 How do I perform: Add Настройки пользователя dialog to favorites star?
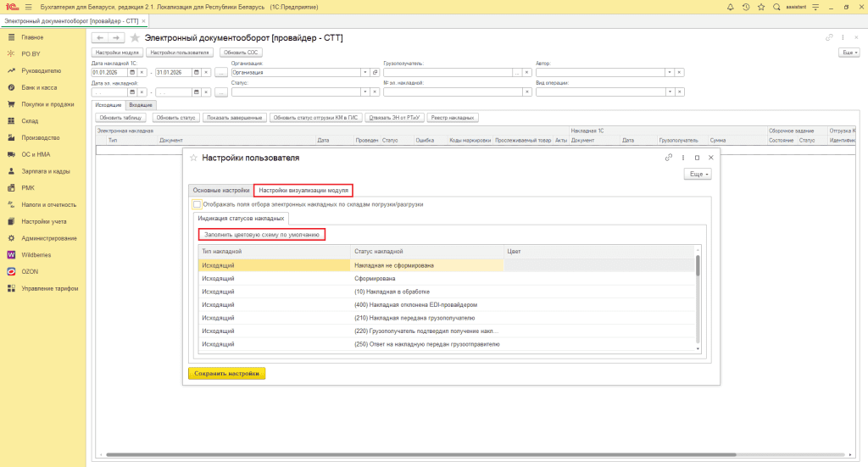192,158
